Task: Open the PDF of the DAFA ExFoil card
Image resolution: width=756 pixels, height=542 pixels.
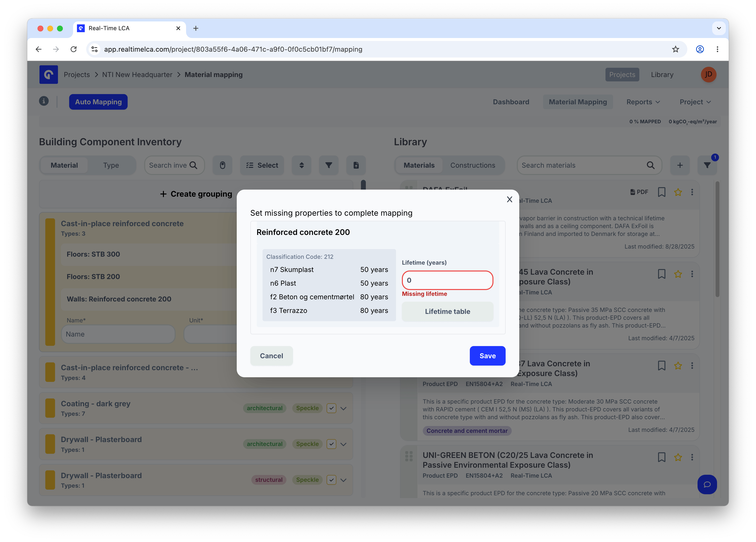Action: coord(639,192)
